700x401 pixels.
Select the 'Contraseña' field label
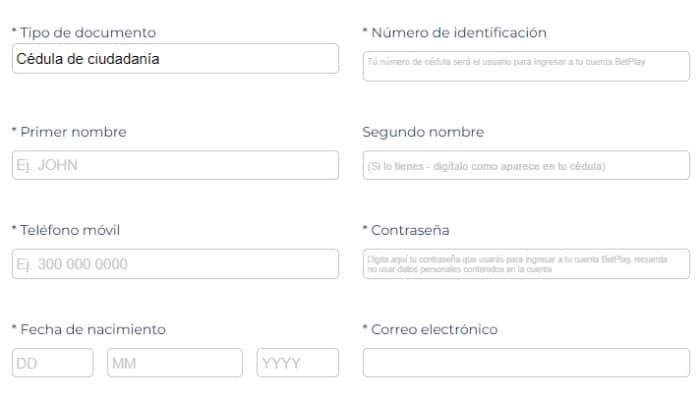point(410,230)
